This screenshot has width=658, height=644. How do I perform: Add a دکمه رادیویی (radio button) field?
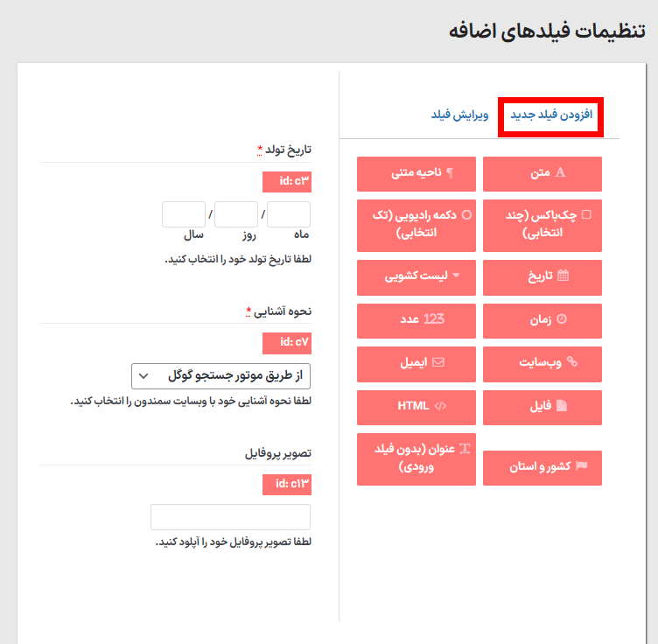pyautogui.click(x=416, y=225)
